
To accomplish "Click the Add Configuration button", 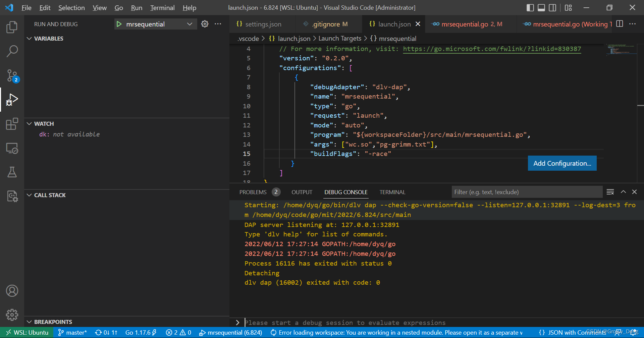I will [x=562, y=163].
